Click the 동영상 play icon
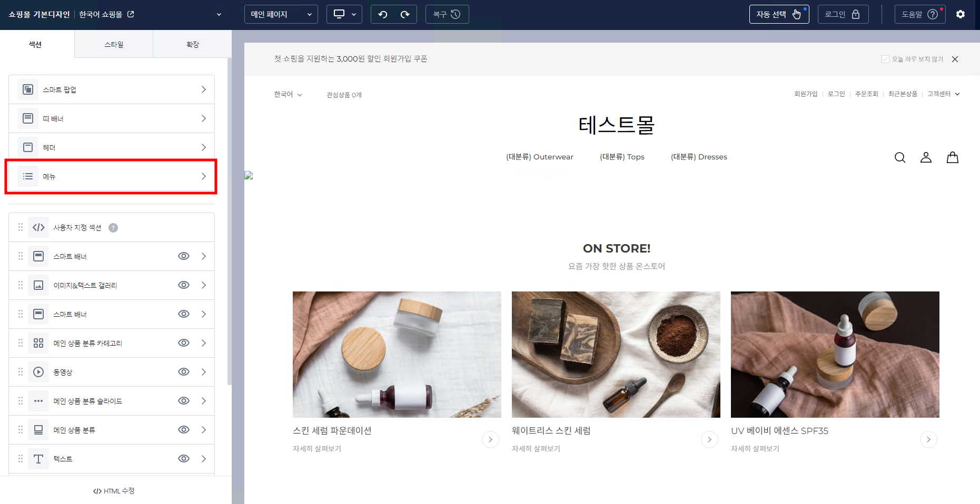 pyautogui.click(x=38, y=372)
